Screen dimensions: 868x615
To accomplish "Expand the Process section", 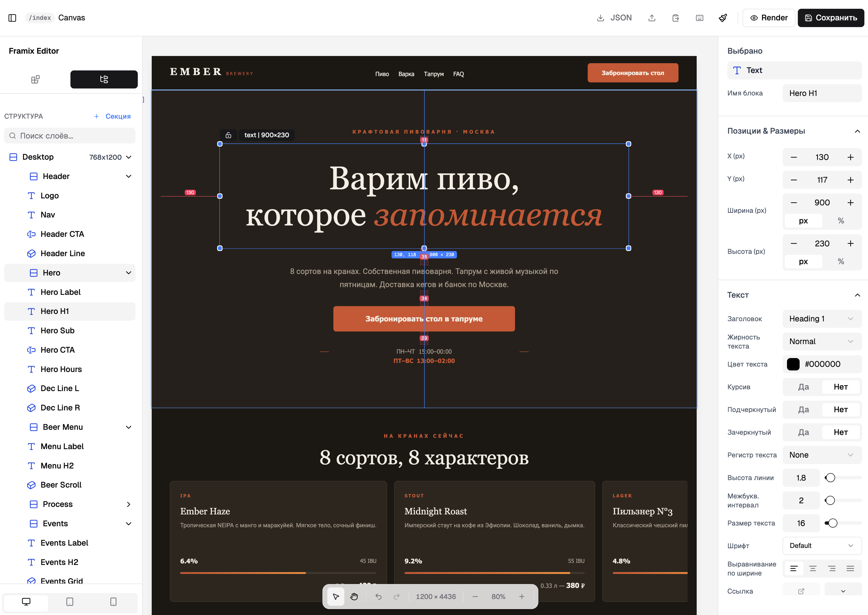I will [129, 504].
